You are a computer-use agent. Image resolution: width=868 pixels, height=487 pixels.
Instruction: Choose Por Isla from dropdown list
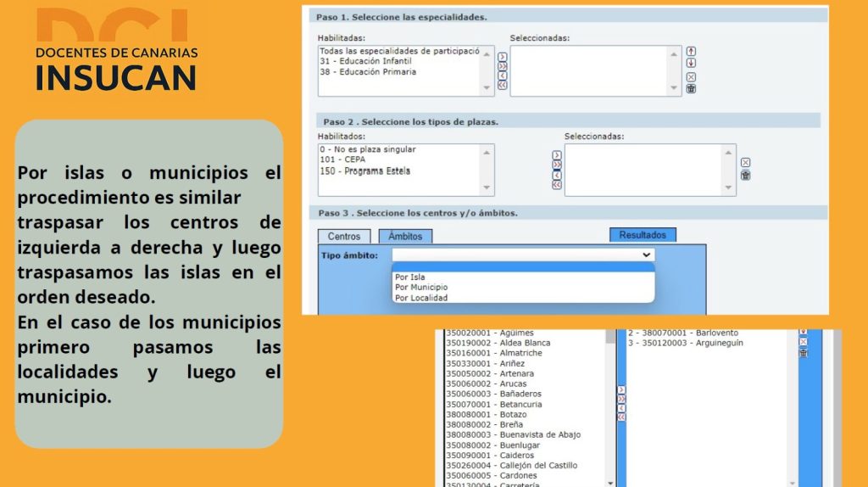410,277
